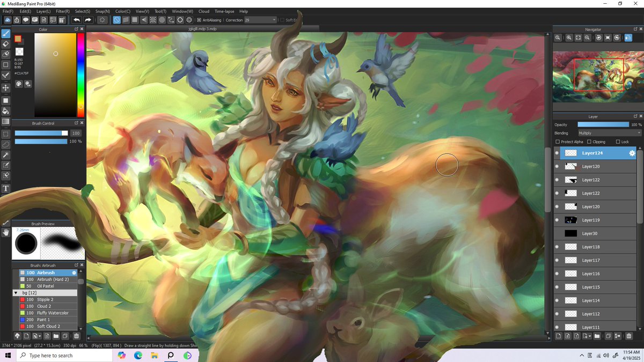The image size is (644, 362).
Task: Click the rainbow hue strip
Action: point(80,75)
